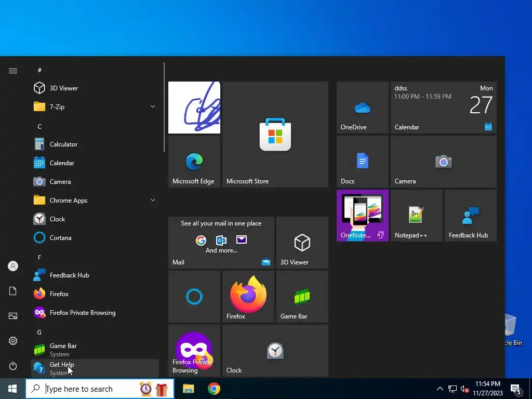
Task: Open Get Help from the app list
Action: (x=95, y=368)
